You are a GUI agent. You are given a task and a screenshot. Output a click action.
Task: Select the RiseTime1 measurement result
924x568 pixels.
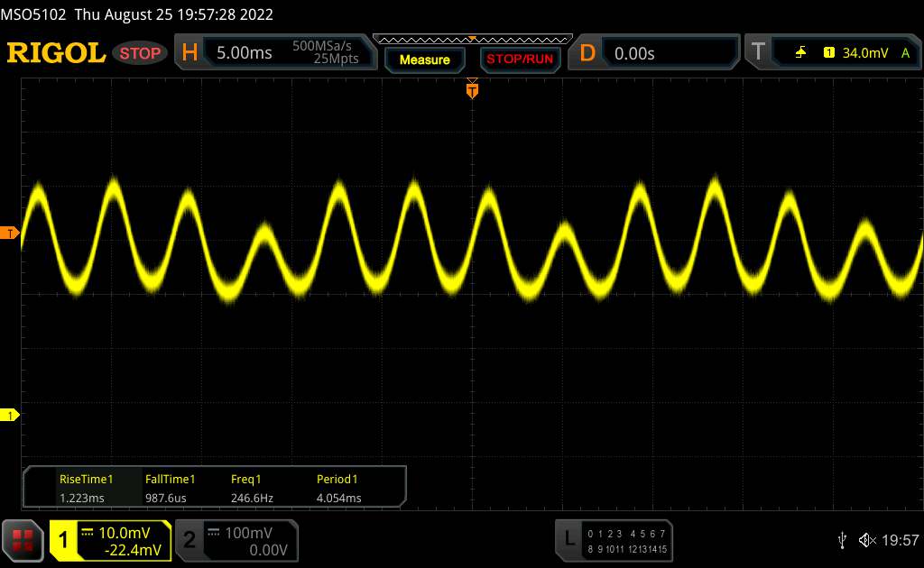coord(86,488)
